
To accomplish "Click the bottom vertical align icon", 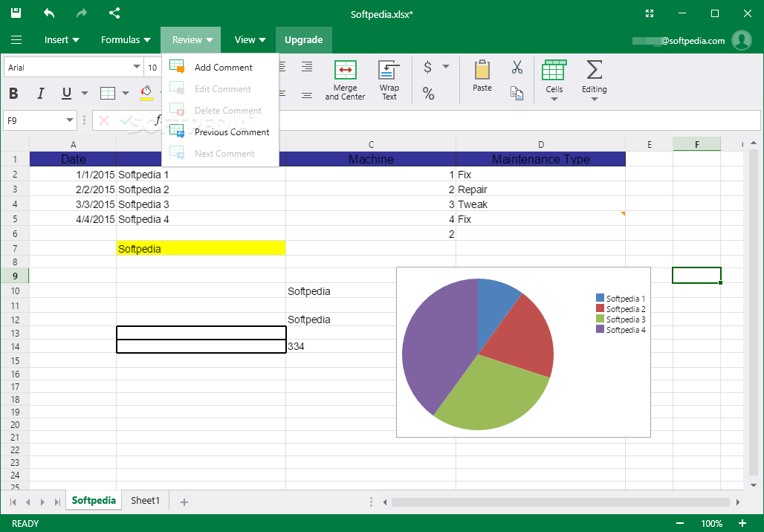I will click(307, 95).
